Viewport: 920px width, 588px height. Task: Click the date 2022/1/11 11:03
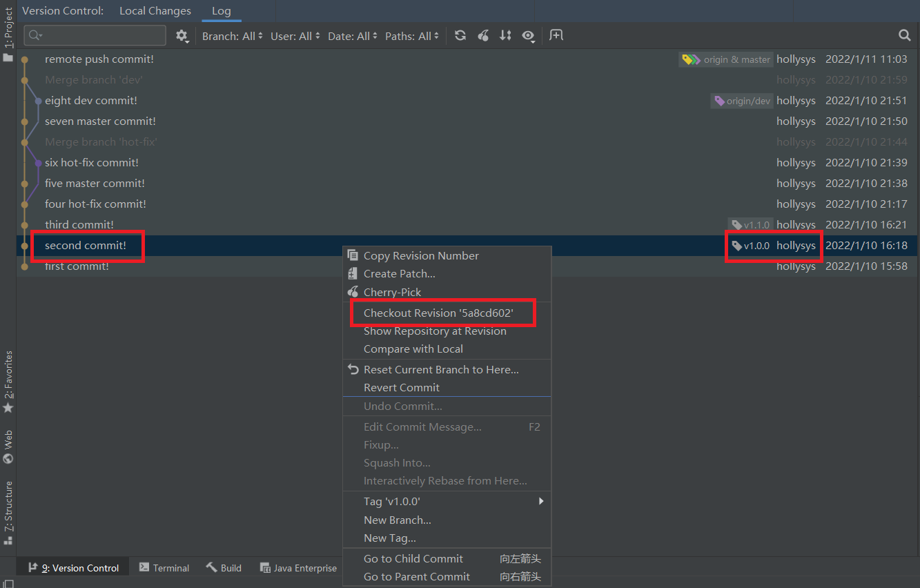tap(866, 59)
